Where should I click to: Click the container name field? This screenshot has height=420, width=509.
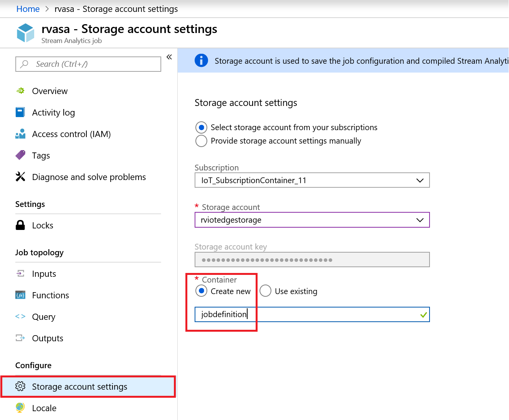coord(312,314)
